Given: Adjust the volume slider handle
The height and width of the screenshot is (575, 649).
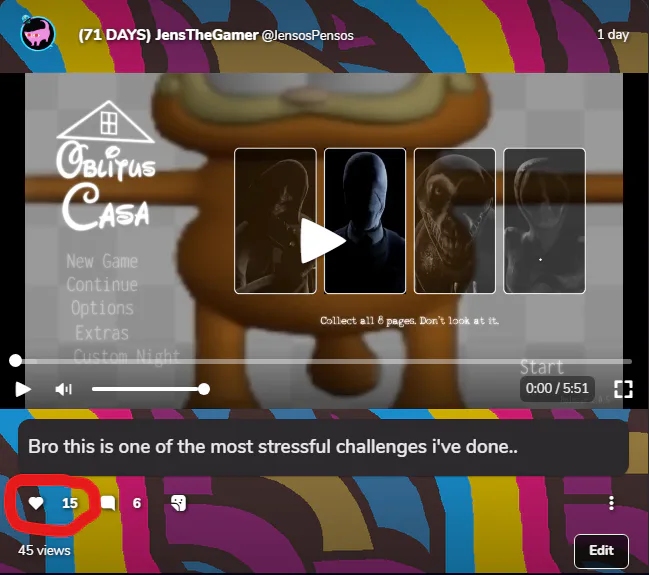Looking at the screenshot, I should pyautogui.click(x=204, y=389).
